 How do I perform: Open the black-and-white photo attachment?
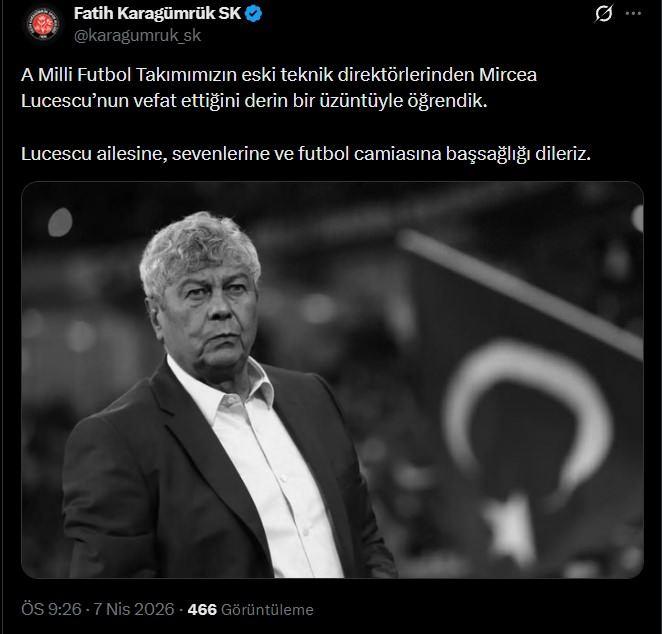point(332,380)
